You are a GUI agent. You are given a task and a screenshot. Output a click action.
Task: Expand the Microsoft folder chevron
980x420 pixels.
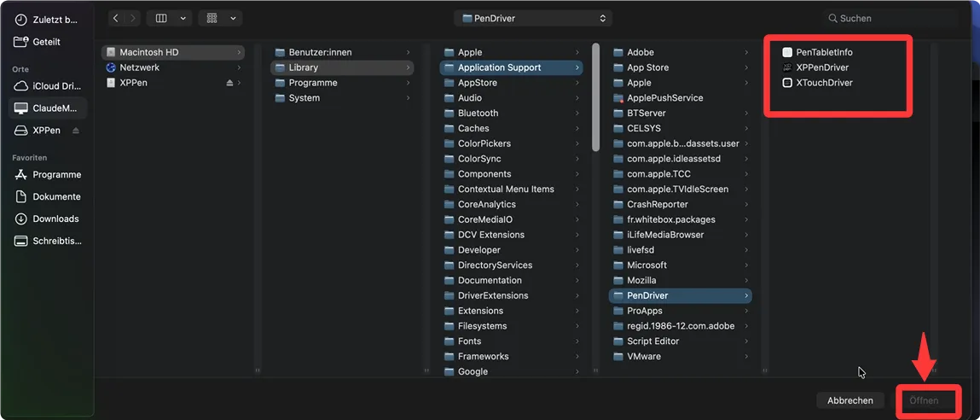click(x=746, y=265)
